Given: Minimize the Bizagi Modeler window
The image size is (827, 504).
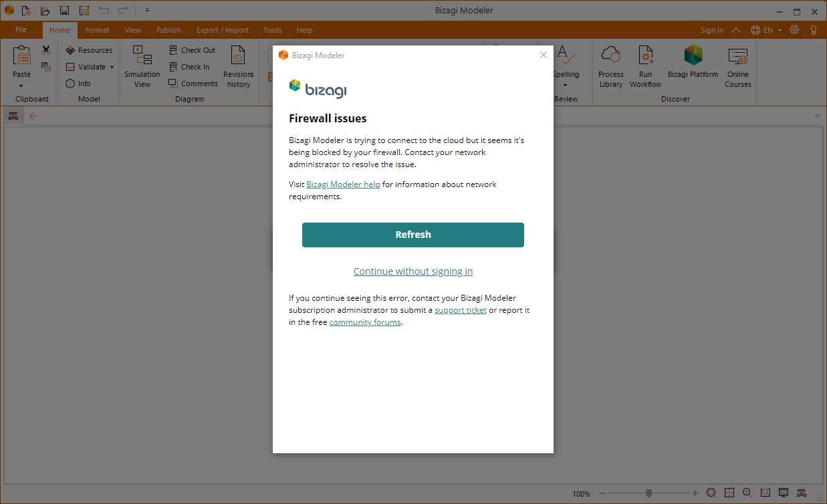Looking at the screenshot, I should pyautogui.click(x=779, y=11).
